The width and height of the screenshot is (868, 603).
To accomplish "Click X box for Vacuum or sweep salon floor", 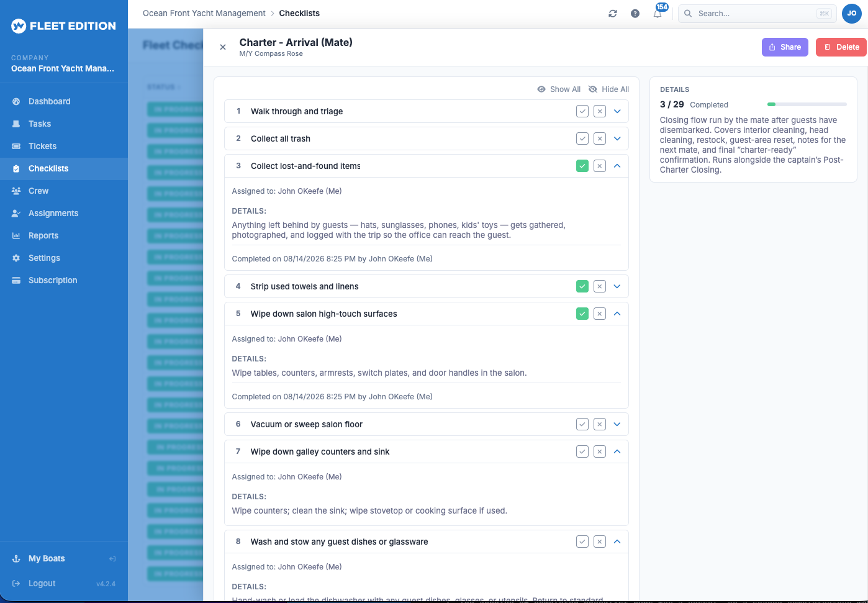I will (x=600, y=424).
